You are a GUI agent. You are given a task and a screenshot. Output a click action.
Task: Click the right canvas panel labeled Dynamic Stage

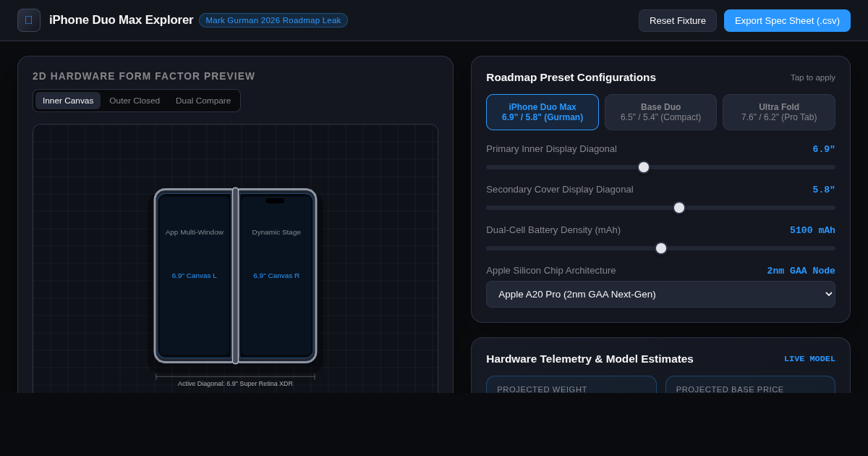point(276,276)
